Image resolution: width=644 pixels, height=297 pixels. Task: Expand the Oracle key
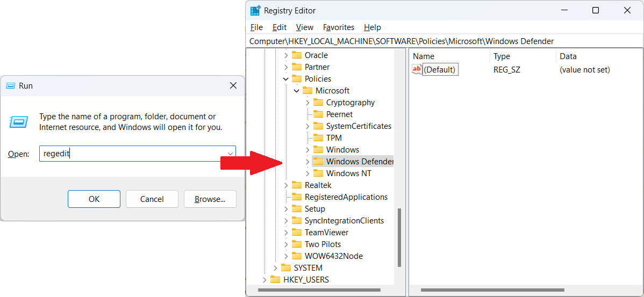tap(287, 55)
